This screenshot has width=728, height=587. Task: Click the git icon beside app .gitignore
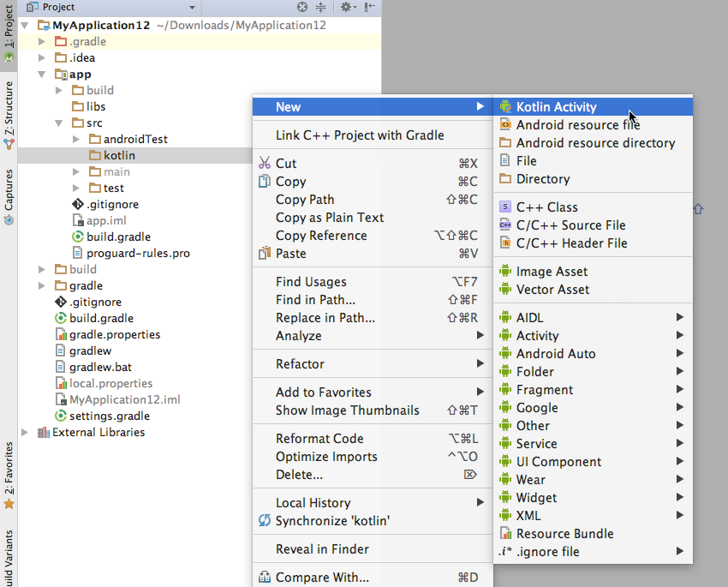pos(78,204)
